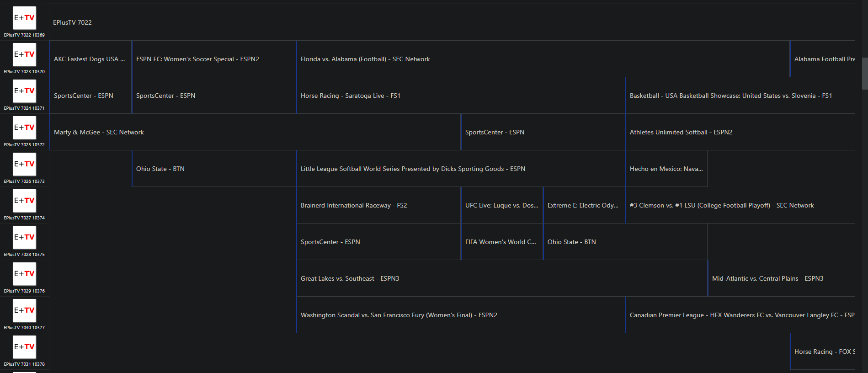Click the EPlusTV 7025 channel icon

[24, 128]
